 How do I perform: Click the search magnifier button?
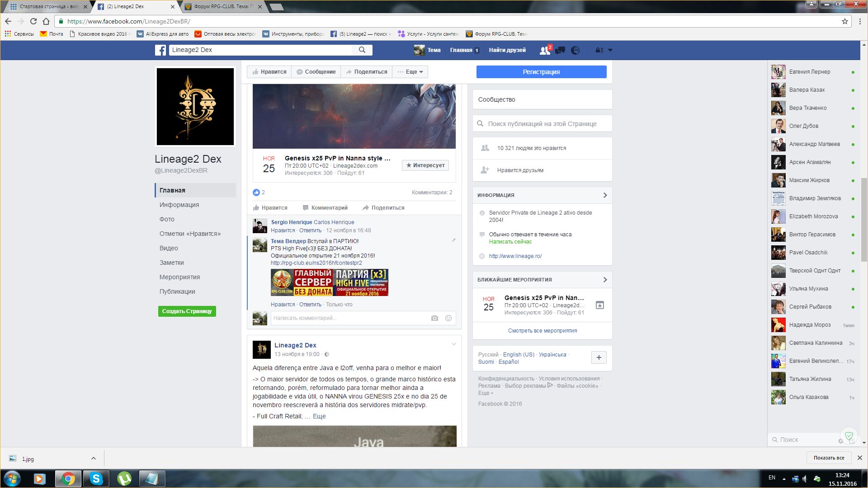click(x=362, y=50)
